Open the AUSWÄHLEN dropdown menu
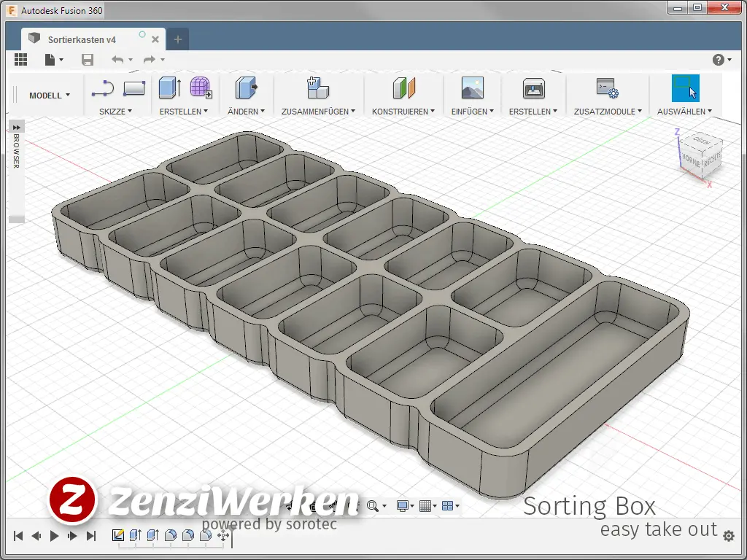This screenshot has width=747, height=560. [684, 112]
